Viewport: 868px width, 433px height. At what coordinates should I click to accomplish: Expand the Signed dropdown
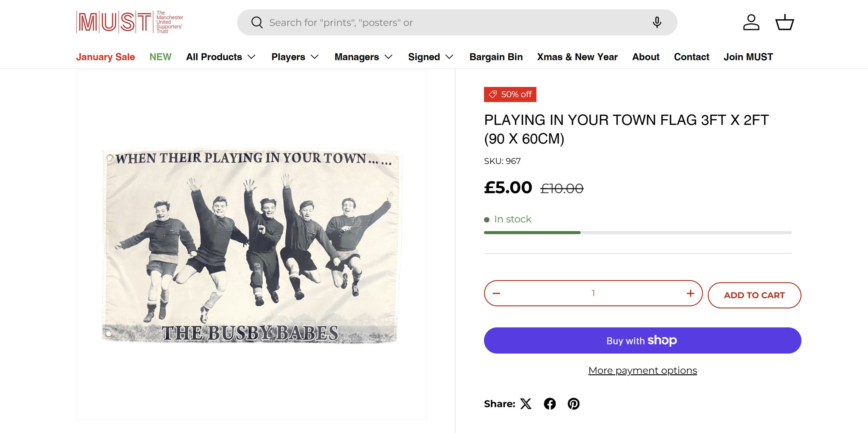430,57
